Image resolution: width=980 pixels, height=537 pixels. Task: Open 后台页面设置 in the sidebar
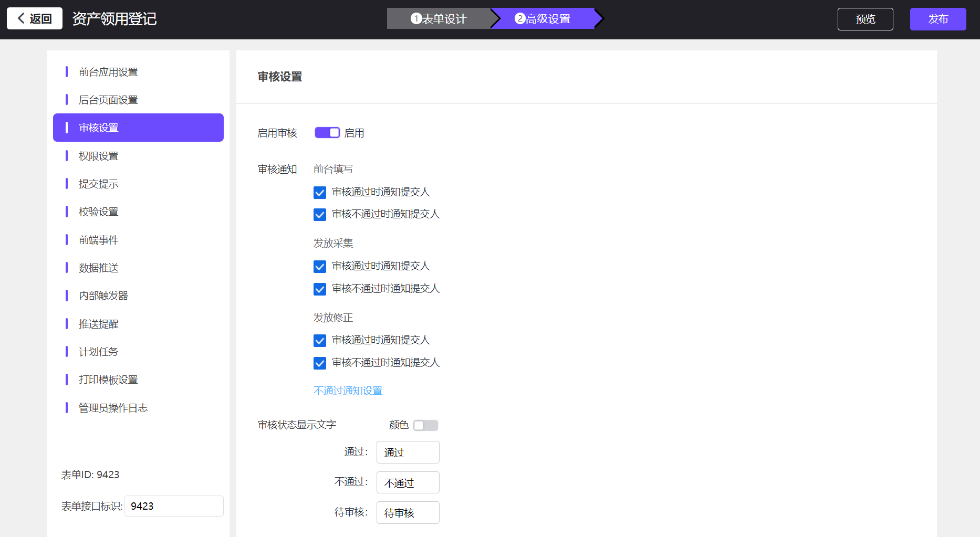click(108, 100)
